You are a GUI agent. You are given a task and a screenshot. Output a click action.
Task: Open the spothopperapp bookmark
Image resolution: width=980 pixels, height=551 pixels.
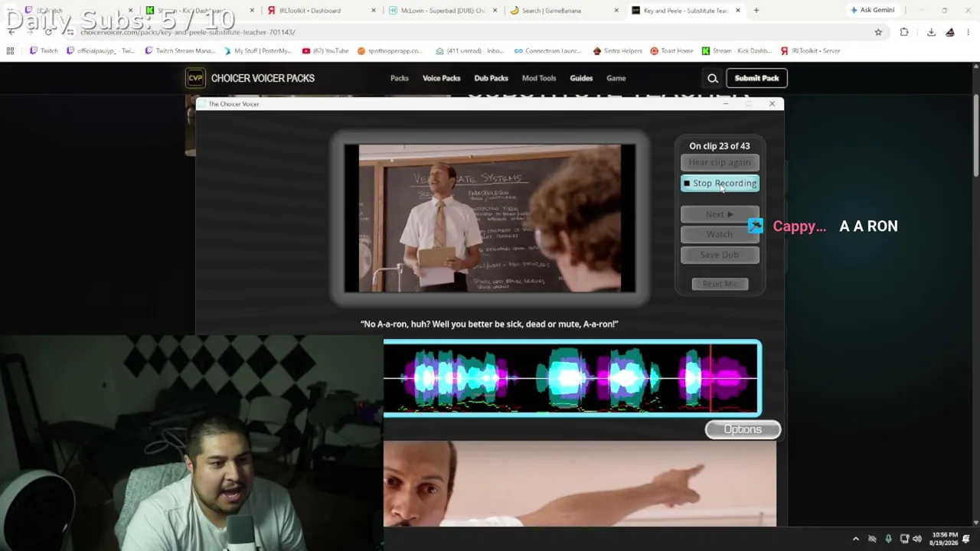(390, 51)
